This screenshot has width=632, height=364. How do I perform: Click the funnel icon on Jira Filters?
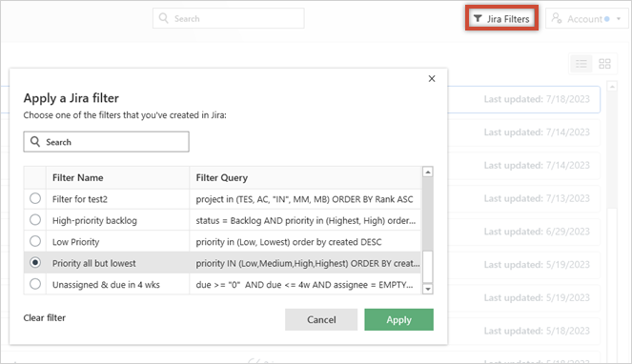coord(478,18)
